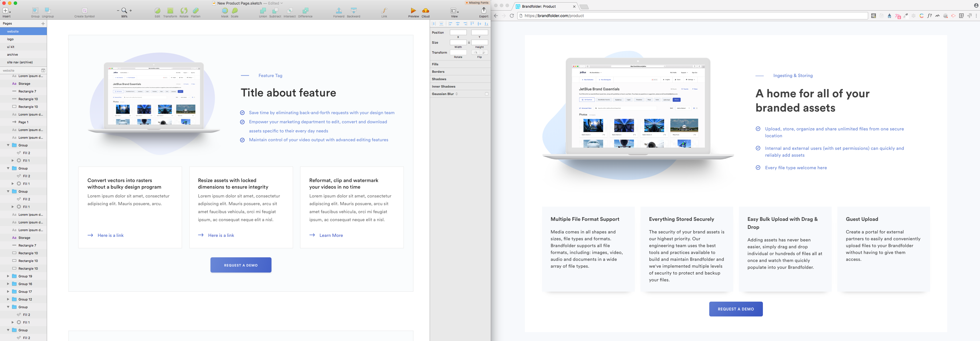Select the site nav (archive) page

coord(24,62)
